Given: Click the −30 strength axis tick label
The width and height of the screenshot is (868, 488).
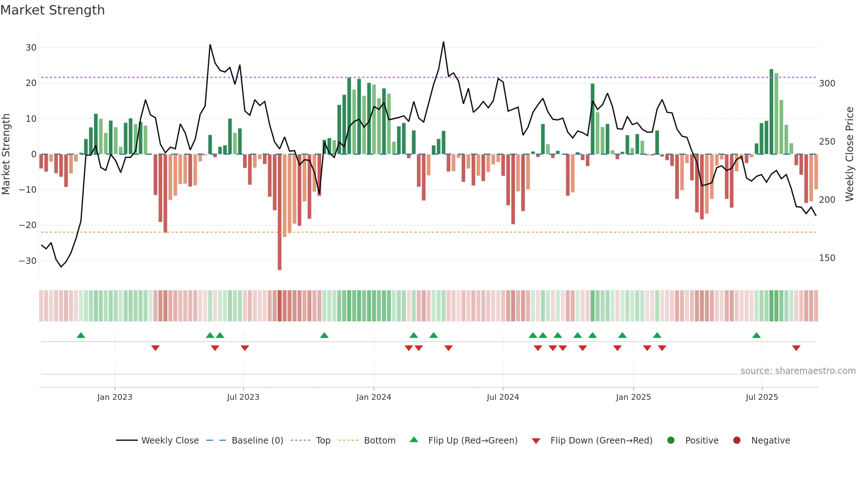Looking at the screenshot, I should [28, 261].
